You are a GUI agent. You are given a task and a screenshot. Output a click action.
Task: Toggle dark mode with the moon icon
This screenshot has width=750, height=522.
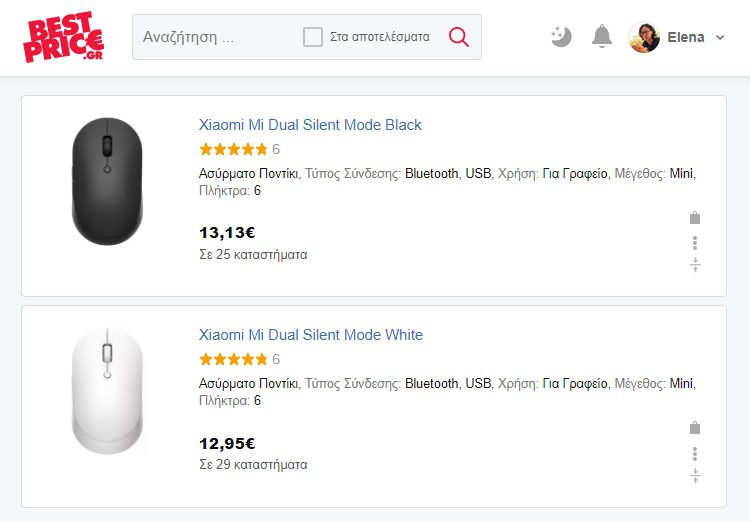(561, 37)
